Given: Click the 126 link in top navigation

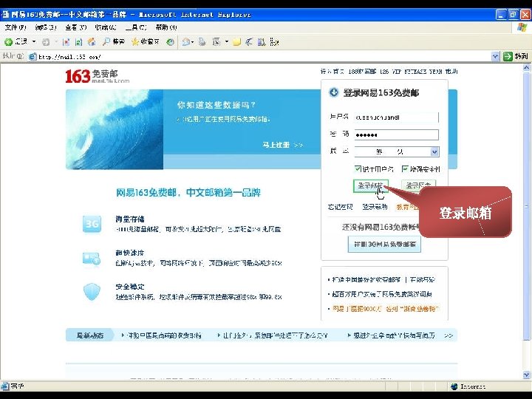Looking at the screenshot, I should (384, 72).
